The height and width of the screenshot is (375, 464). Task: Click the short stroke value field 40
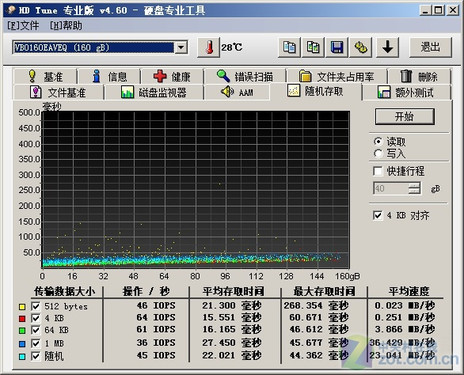click(391, 189)
